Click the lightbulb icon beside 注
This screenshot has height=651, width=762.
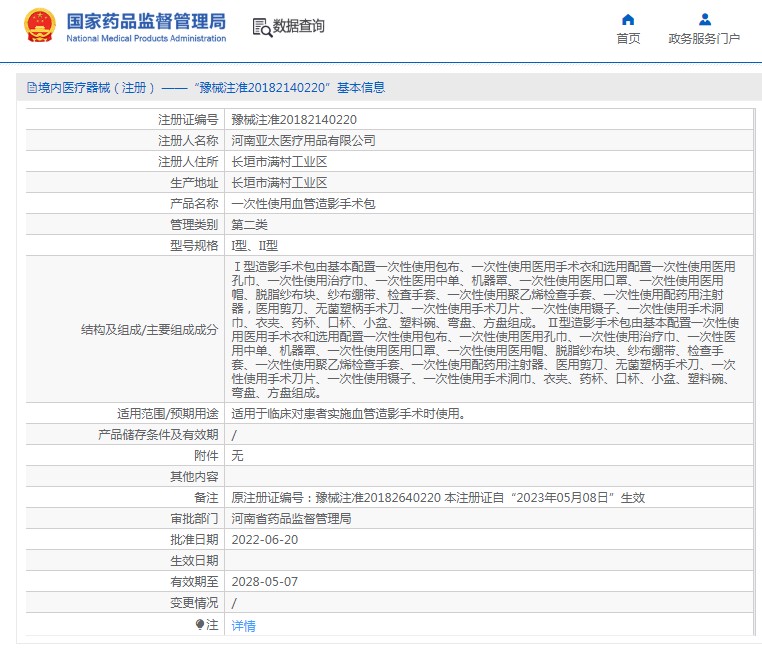(200, 624)
